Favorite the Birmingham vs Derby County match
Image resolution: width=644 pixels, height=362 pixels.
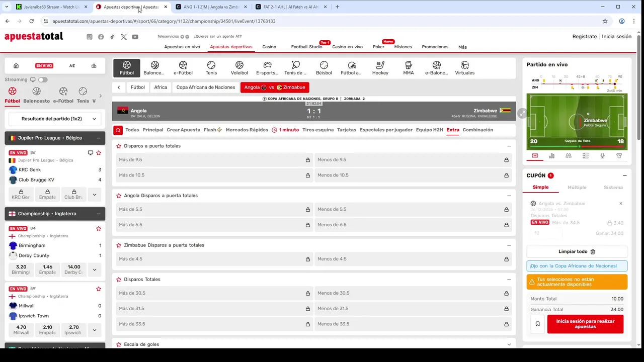tap(99, 229)
